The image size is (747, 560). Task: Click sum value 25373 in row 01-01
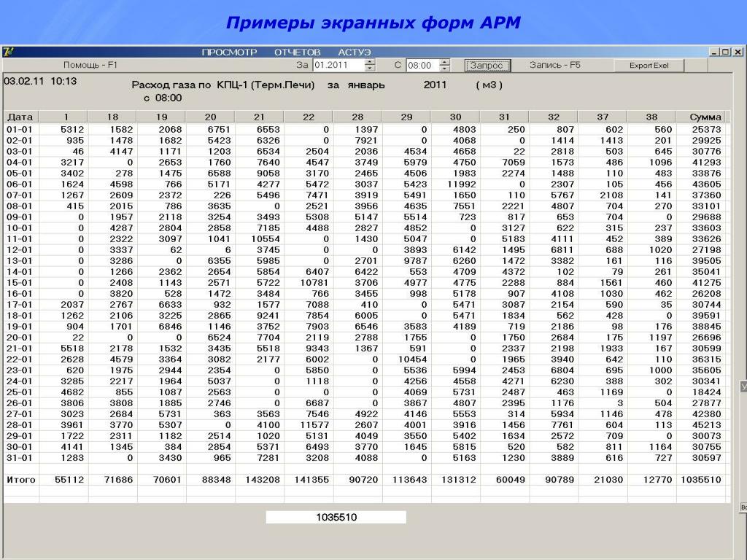click(706, 130)
